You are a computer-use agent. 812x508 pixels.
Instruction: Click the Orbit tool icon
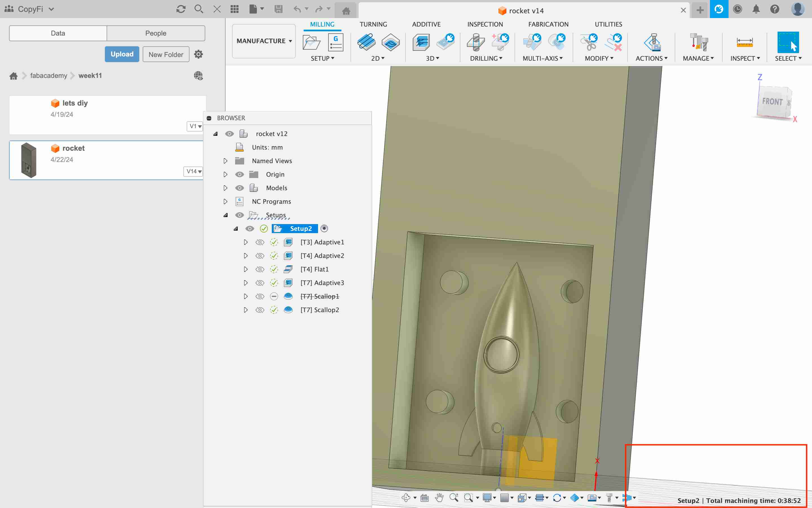pyautogui.click(x=406, y=498)
